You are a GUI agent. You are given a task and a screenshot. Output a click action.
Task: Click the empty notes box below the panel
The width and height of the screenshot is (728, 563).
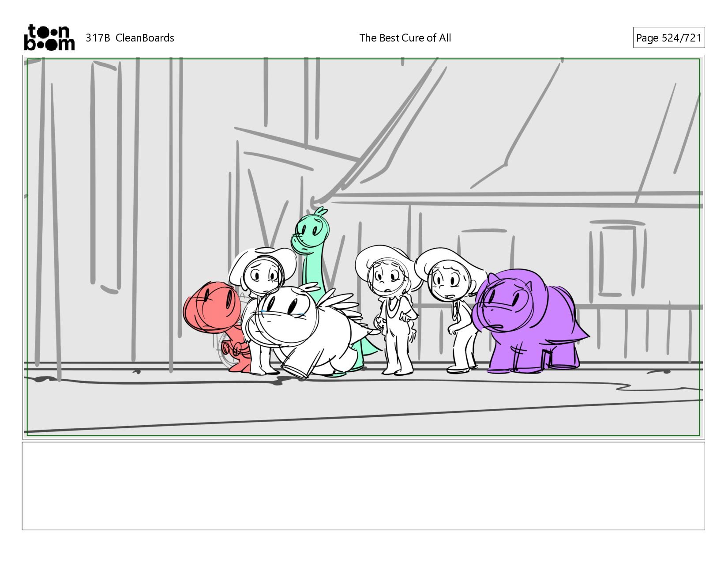point(364,486)
